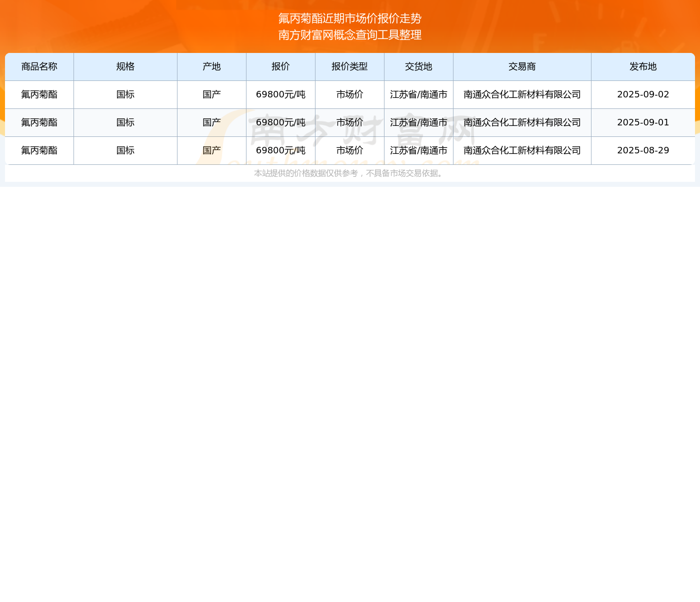The width and height of the screenshot is (700, 602).
Task: Click the date 2025-09-01
Action: (643, 122)
